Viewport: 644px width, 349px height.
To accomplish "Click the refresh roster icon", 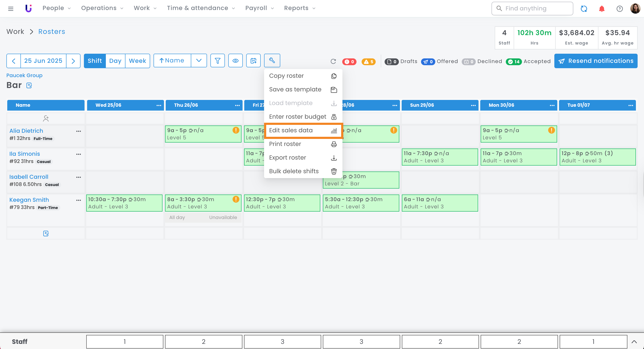I will click(x=333, y=62).
